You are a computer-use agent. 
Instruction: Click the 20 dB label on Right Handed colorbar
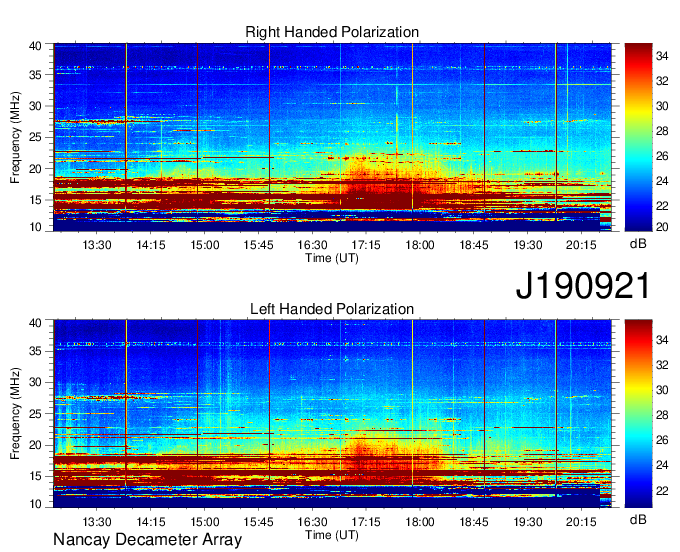(662, 226)
